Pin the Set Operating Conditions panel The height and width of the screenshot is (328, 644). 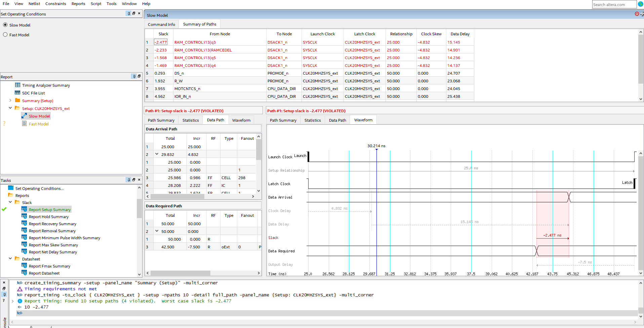pos(128,13)
